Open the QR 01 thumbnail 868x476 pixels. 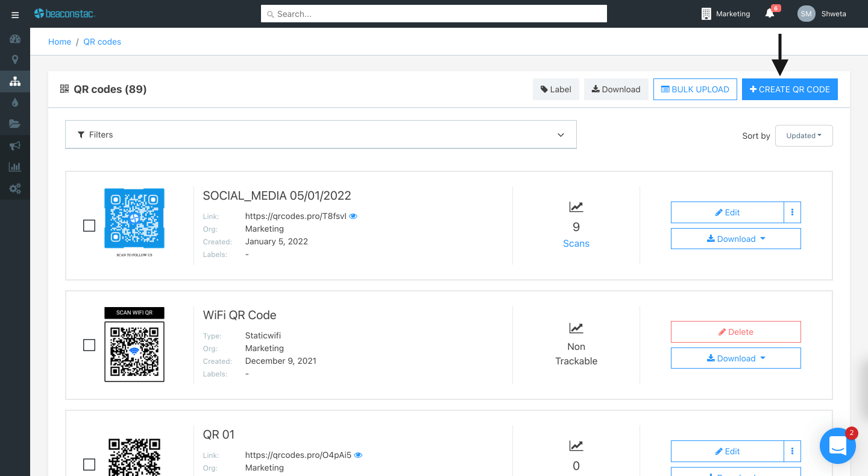point(134,457)
